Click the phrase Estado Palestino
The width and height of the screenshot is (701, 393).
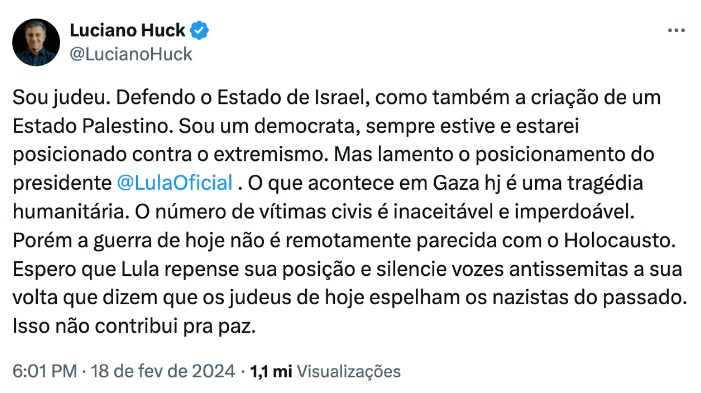(x=93, y=127)
